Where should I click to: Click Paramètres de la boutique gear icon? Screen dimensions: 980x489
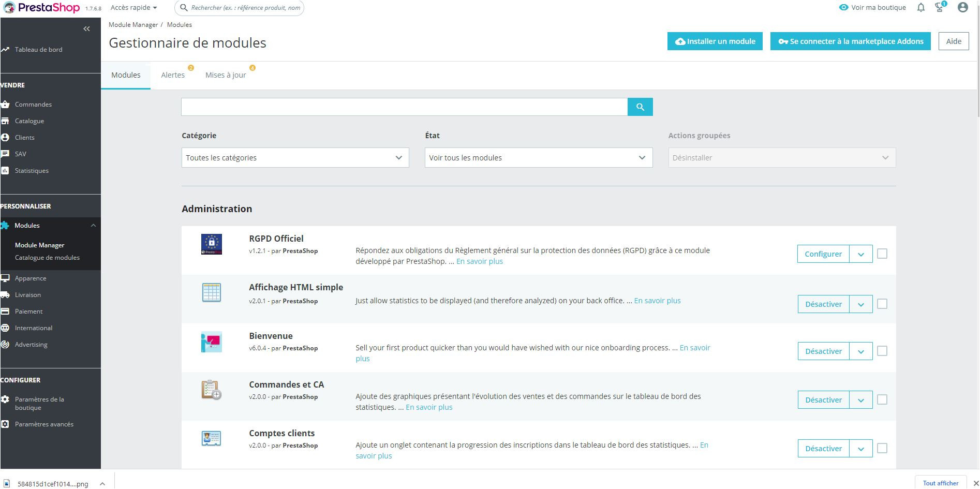coord(5,399)
